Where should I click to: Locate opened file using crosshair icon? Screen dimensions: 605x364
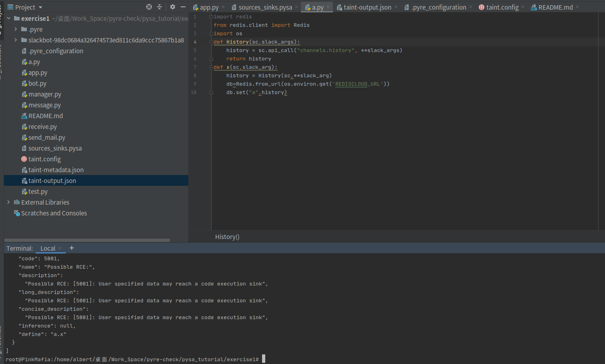tap(149, 7)
